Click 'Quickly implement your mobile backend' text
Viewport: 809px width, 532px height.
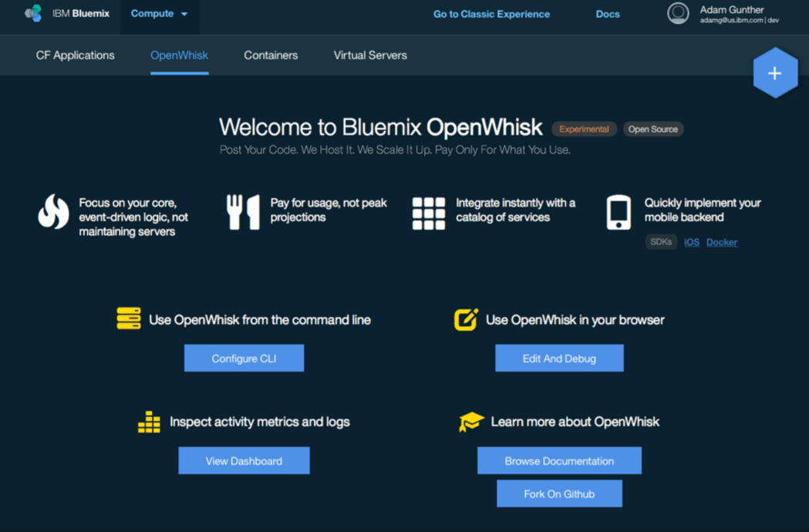click(x=703, y=210)
